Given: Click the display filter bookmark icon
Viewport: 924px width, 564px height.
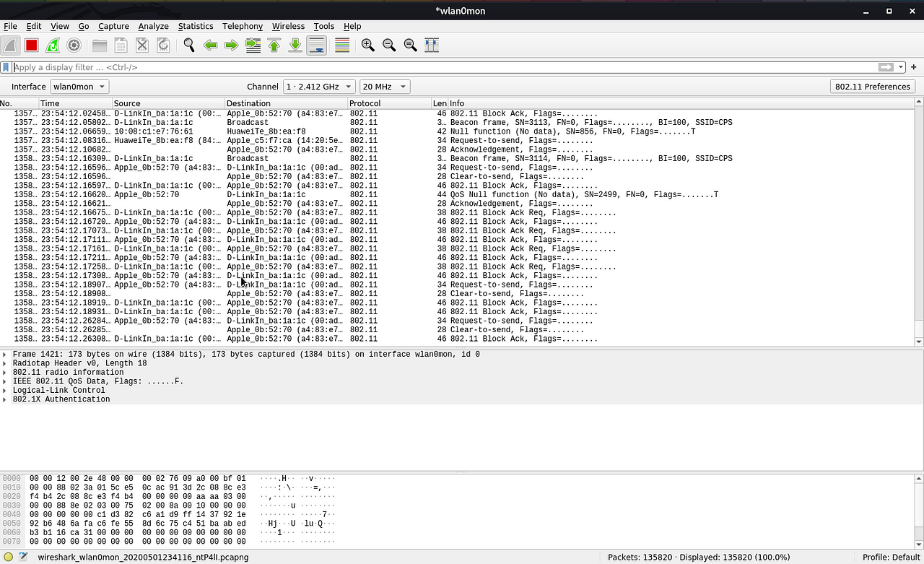Looking at the screenshot, I should click(x=6, y=67).
